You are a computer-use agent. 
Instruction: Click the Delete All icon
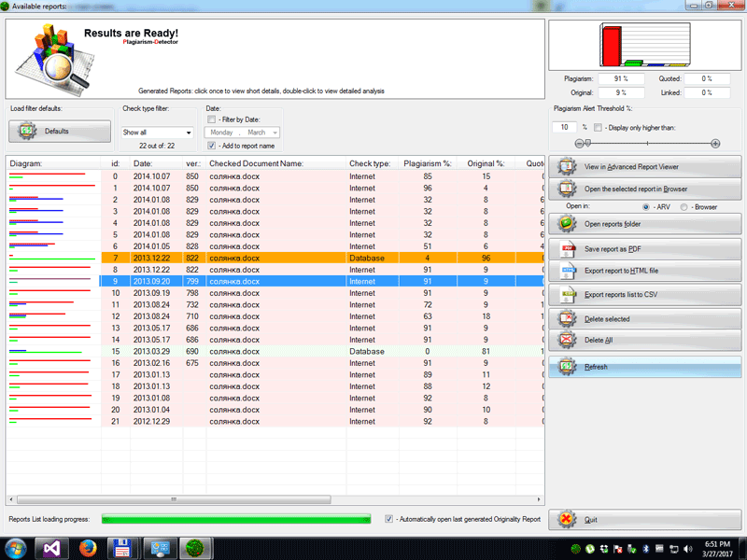coord(567,340)
